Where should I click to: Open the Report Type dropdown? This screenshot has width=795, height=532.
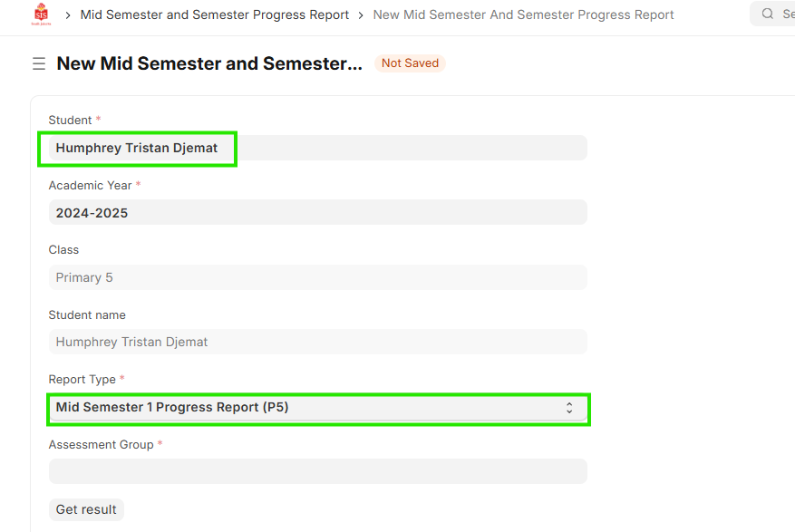tap(317, 408)
